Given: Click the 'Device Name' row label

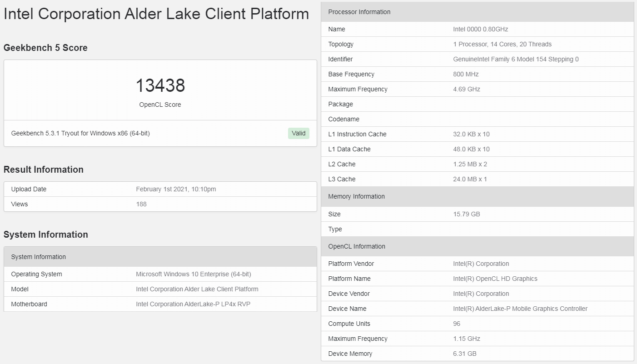Looking at the screenshot, I should click(348, 309).
